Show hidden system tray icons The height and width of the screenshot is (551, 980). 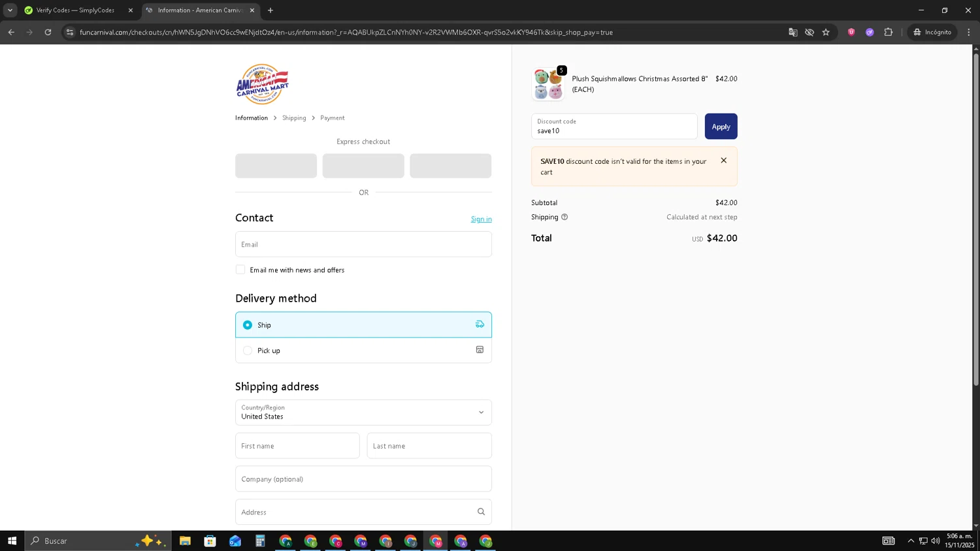coord(911,541)
